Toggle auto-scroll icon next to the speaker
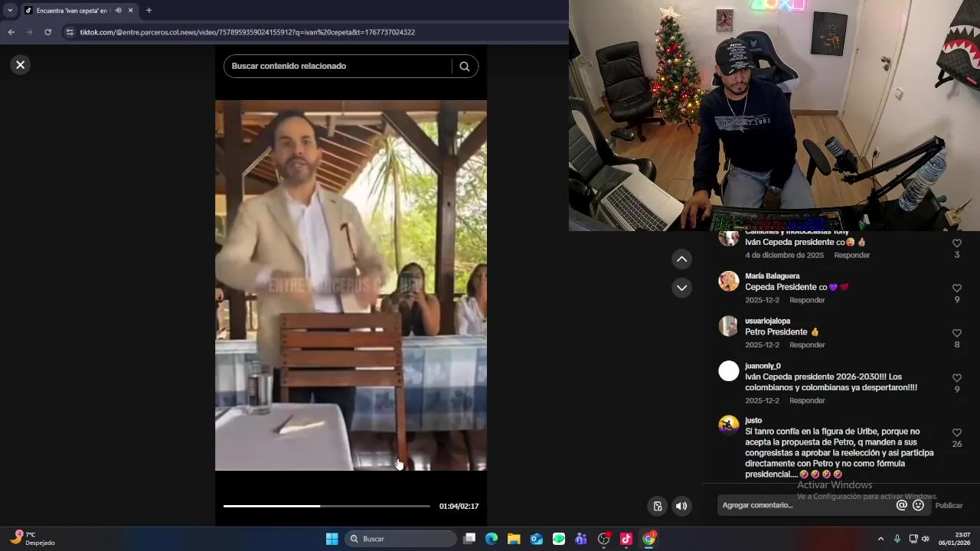The height and width of the screenshot is (551, 980). tap(657, 506)
